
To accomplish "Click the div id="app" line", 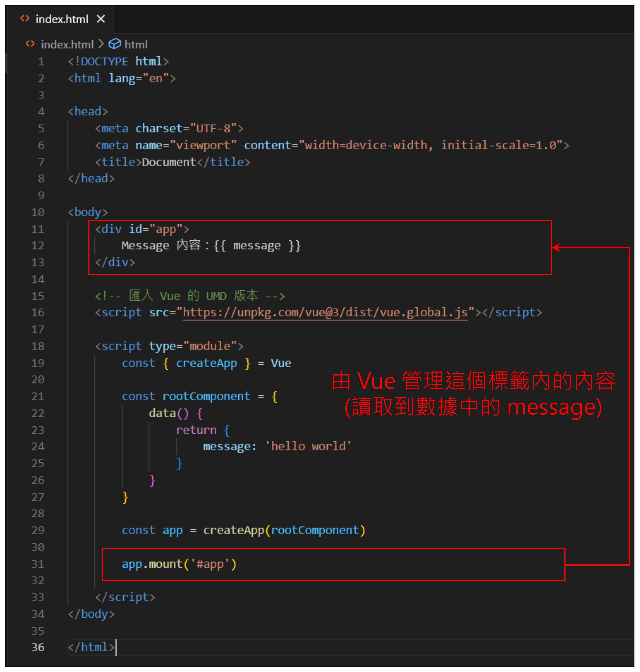I will pyautogui.click(x=142, y=229).
